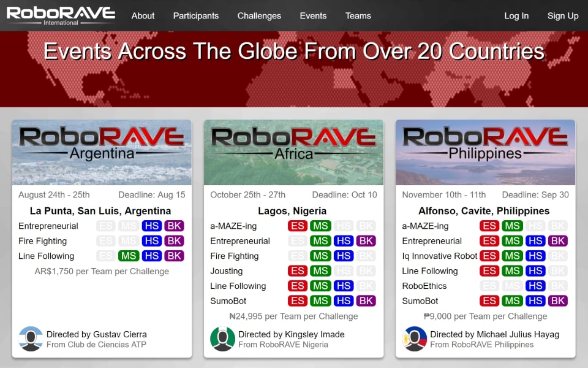Select ES badge for Africa SumoBot
The width and height of the screenshot is (588, 368).
[298, 301]
